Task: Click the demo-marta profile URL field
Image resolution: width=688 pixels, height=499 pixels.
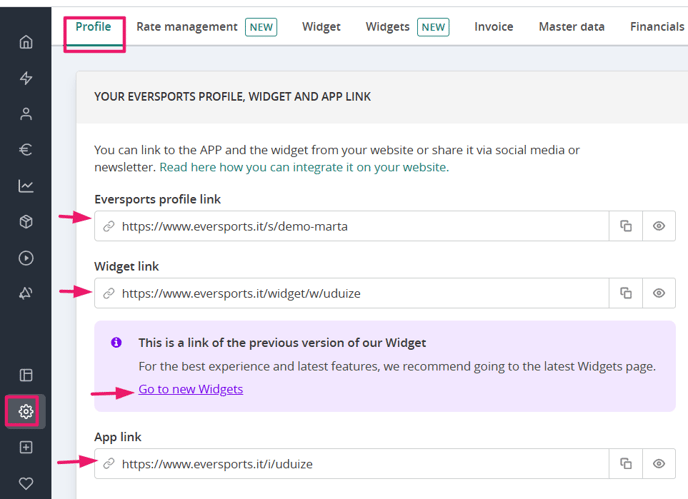Action: click(x=351, y=226)
